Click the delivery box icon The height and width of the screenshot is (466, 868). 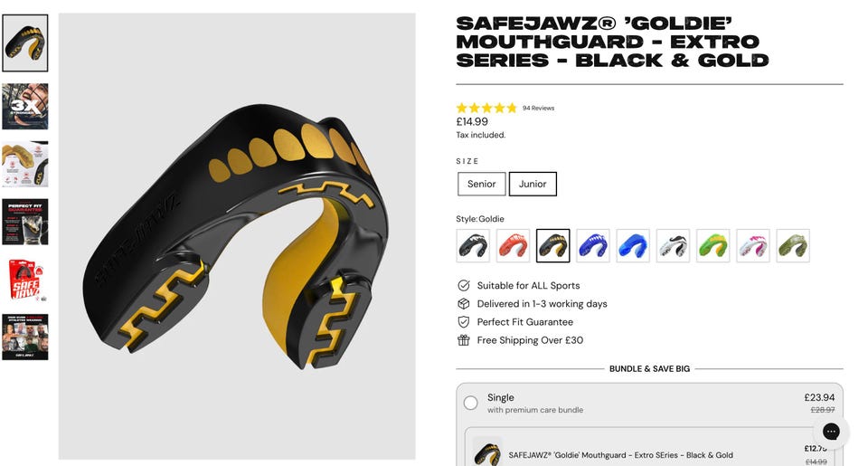pyautogui.click(x=463, y=304)
